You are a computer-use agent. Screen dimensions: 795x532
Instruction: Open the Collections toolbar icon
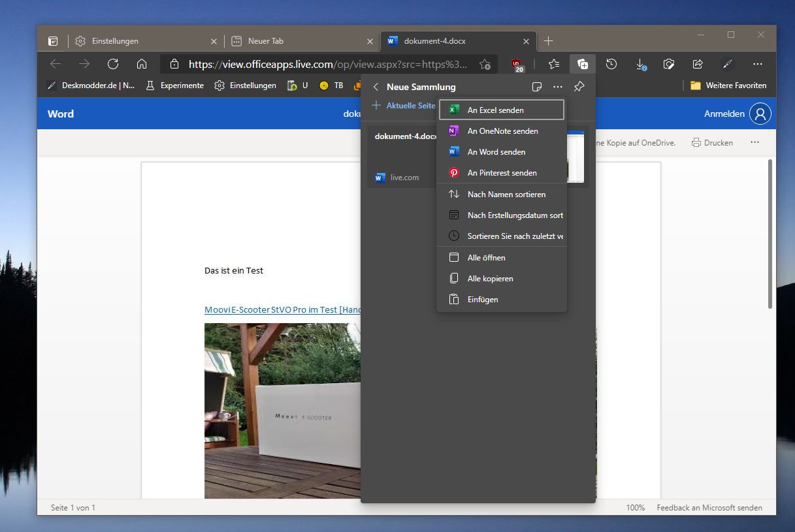click(x=582, y=64)
